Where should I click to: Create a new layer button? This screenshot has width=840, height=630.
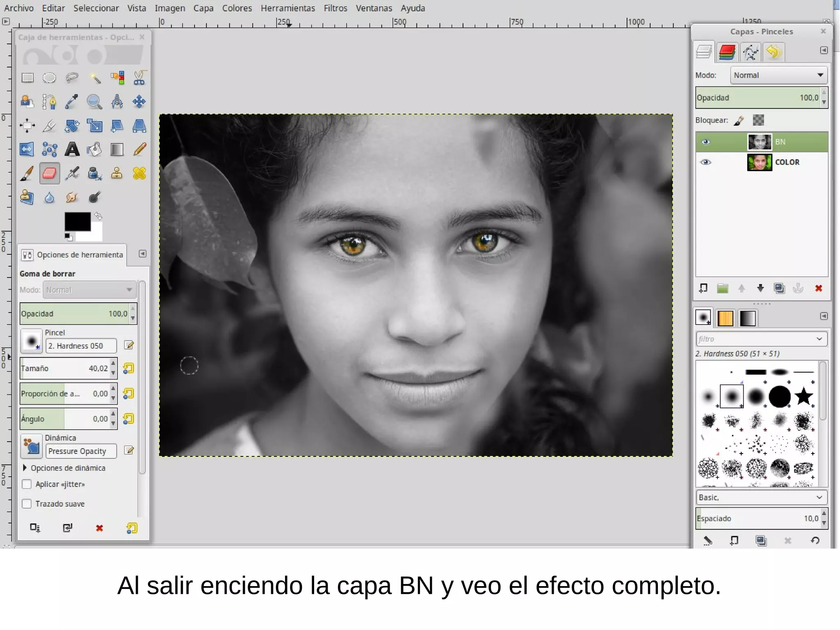click(x=703, y=289)
